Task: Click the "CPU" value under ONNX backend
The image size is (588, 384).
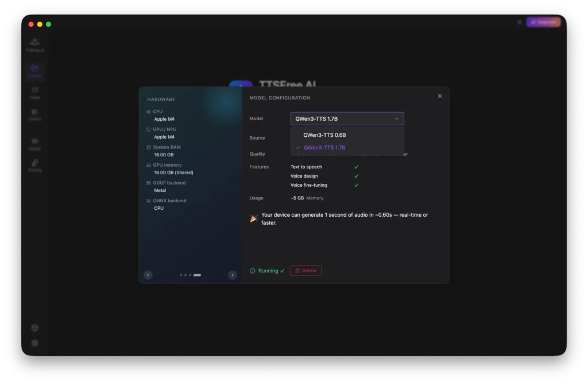Action: [x=159, y=208]
